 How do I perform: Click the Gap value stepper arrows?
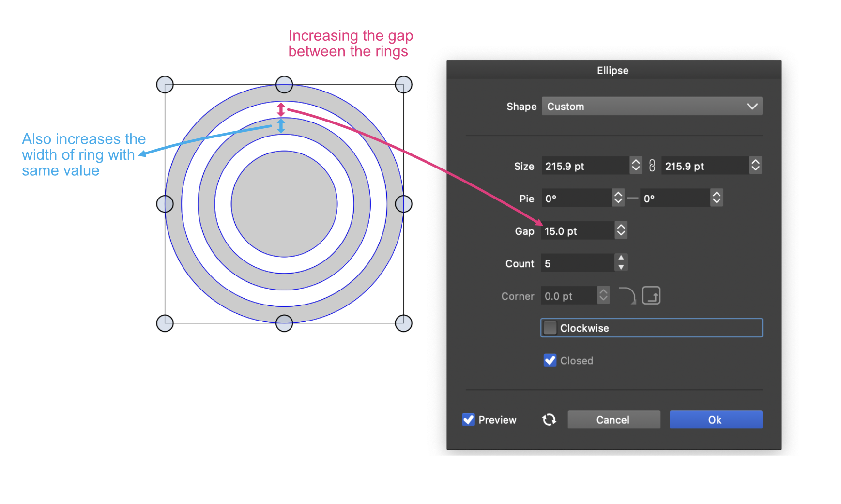(x=621, y=230)
